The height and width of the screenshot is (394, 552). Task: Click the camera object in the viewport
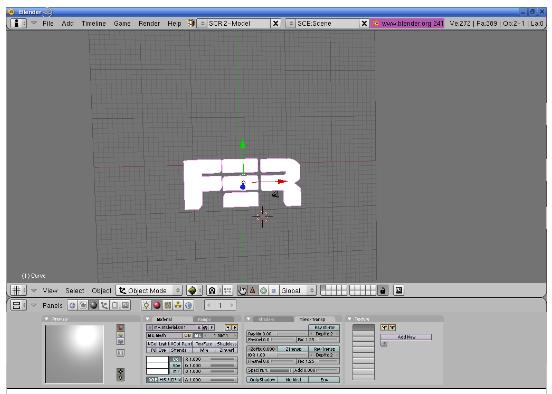(x=275, y=194)
